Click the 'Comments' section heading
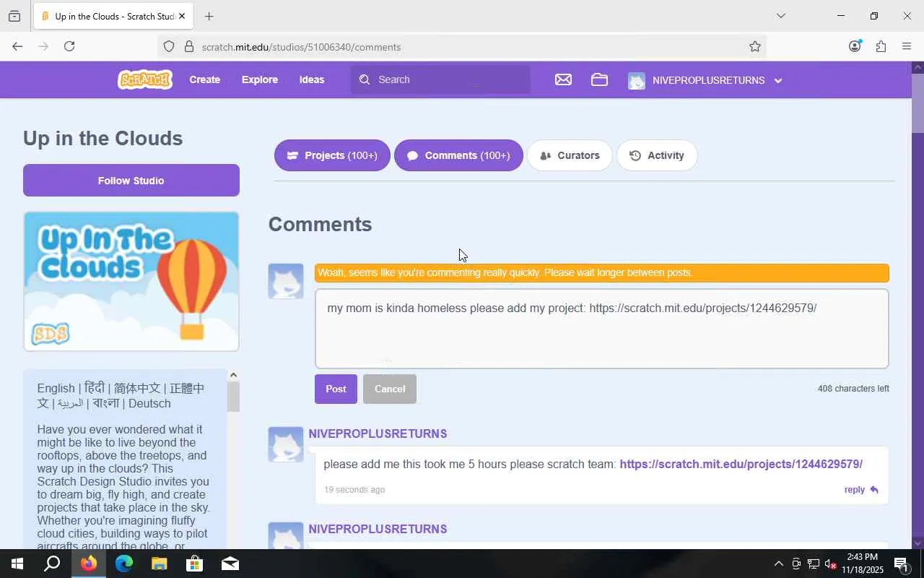The height and width of the screenshot is (578, 924). (x=321, y=224)
